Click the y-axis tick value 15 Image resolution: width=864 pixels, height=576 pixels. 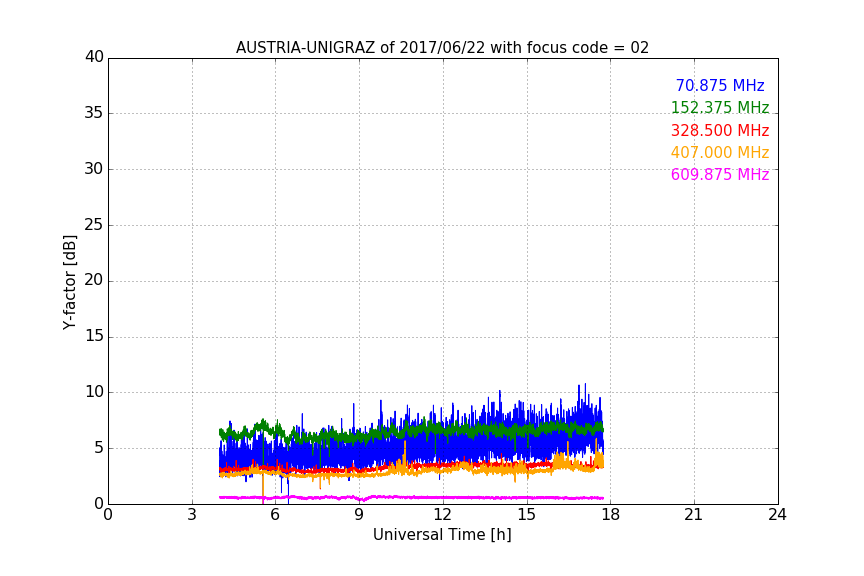[x=94, y=336]
